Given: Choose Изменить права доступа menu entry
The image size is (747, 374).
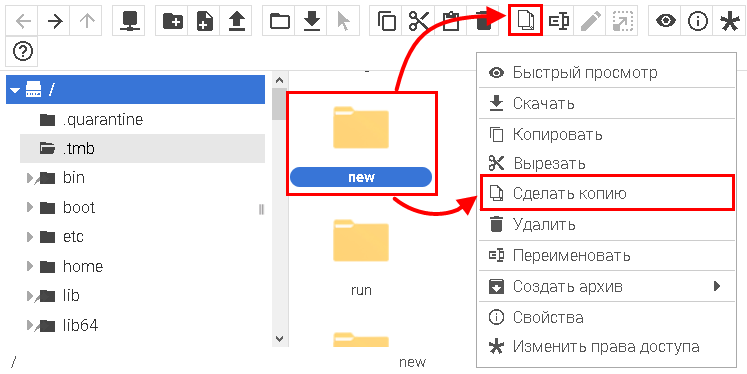Looking at the screenshot, I should (606, 346).
